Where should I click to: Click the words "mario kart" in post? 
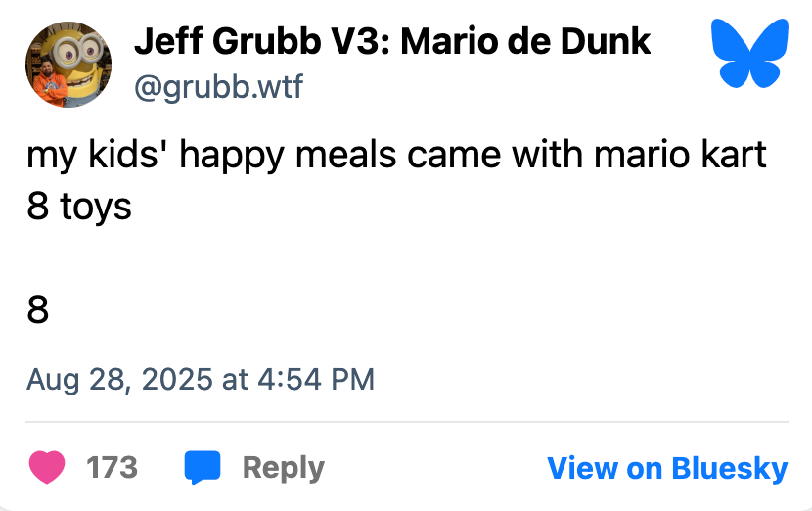coord(679,157)
